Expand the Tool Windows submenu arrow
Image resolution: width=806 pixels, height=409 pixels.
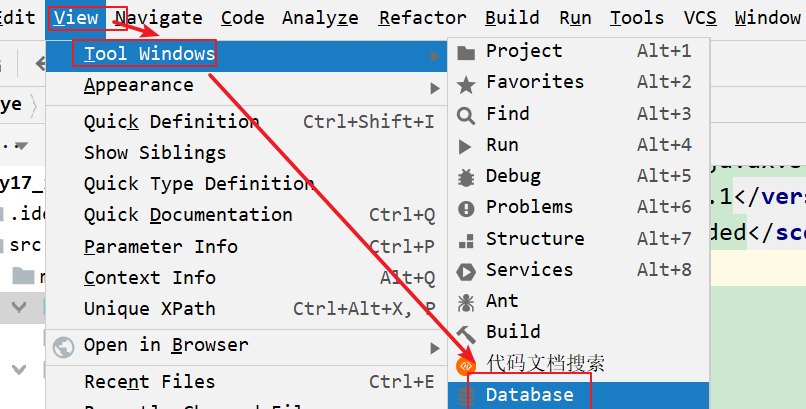pyautogui.click(x=434, y=55)
